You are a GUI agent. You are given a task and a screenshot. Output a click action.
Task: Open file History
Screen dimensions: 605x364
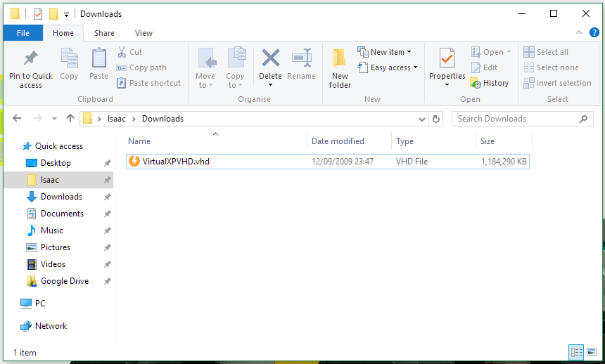click(489, 83)
